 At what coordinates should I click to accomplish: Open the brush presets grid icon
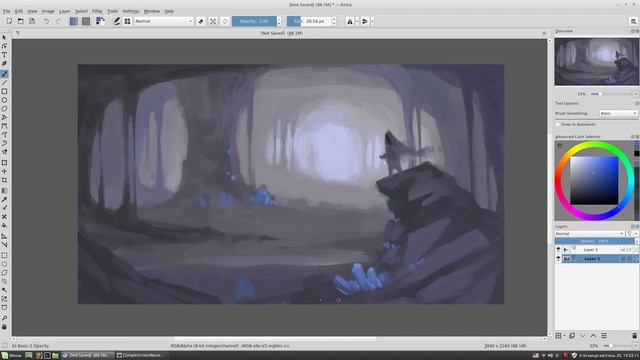pyautogui.click(x=127, y=21)
